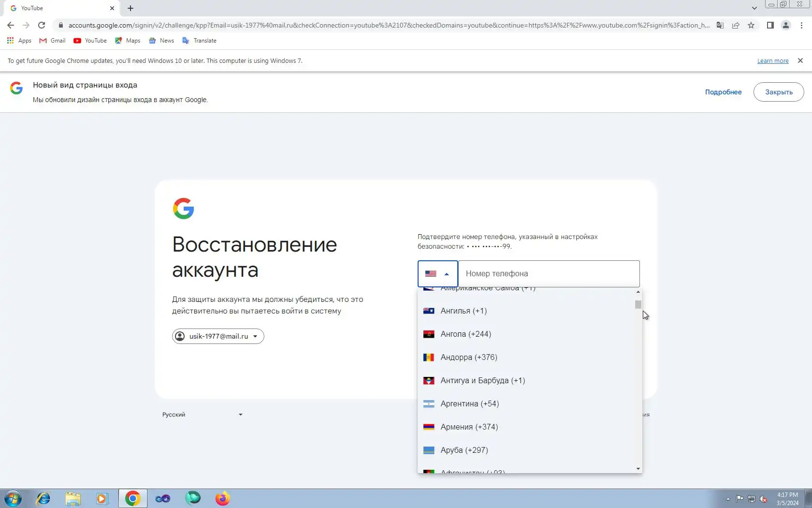Select Армения (+374) from country list
This screenshot has width=812, height=508.
pos(527,427)
